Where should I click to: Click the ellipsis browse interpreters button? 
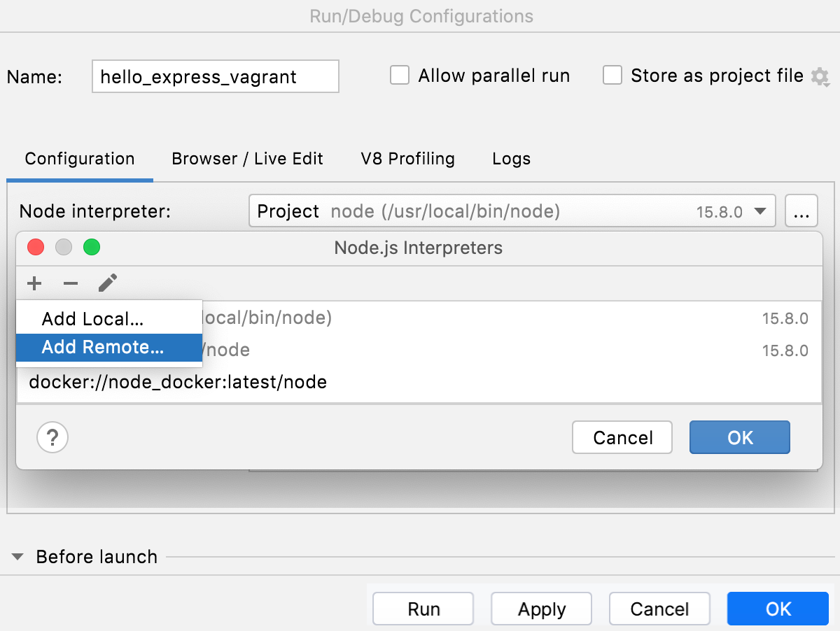click(801, 211)
